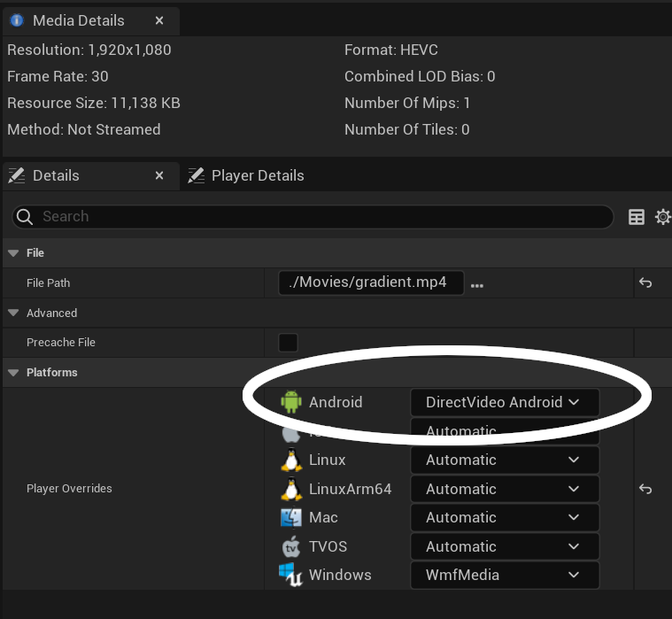Click the Search input field

coord(319,217)
